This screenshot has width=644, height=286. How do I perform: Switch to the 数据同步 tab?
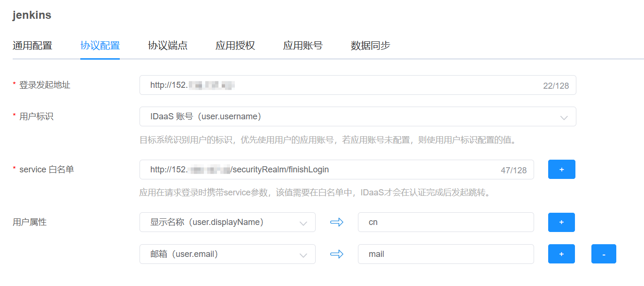coord(370,46)
